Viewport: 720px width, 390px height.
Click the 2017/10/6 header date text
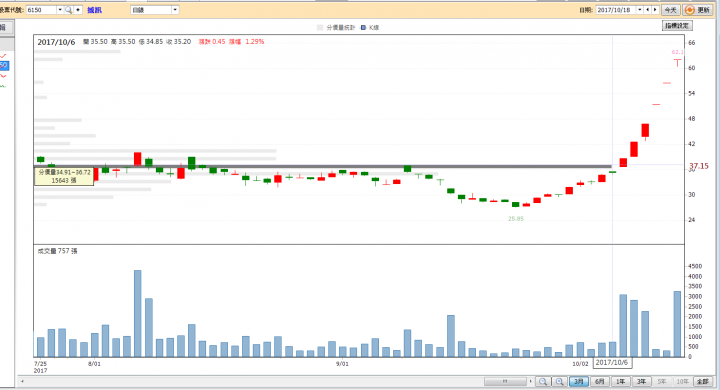56,42
